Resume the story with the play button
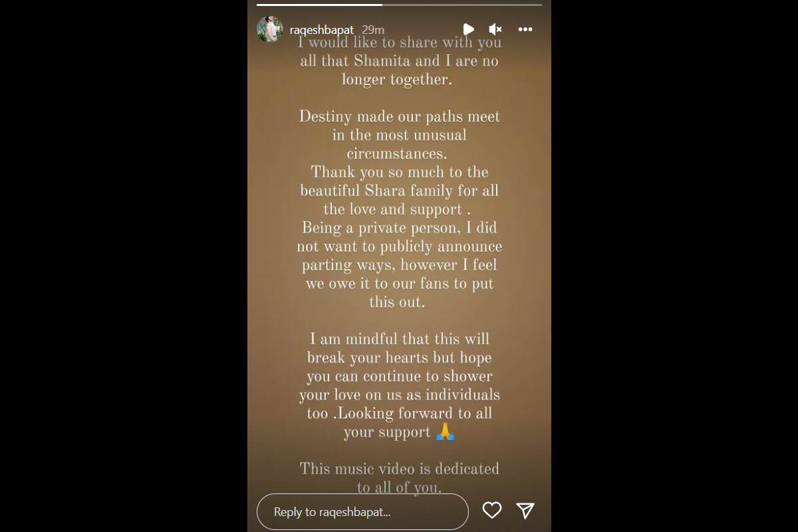 coord(468,29)
